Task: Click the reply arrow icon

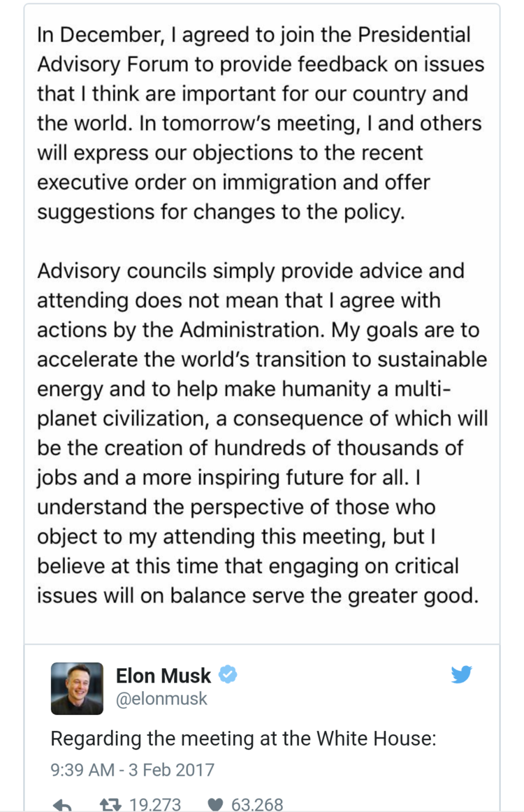Action: [62, 805]
